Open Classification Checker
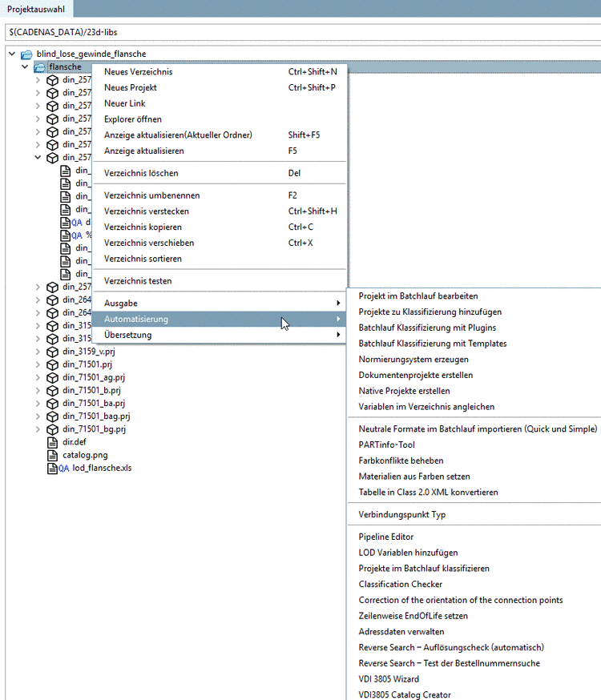Viewport: 601px width, 700px height. point(474,585)
